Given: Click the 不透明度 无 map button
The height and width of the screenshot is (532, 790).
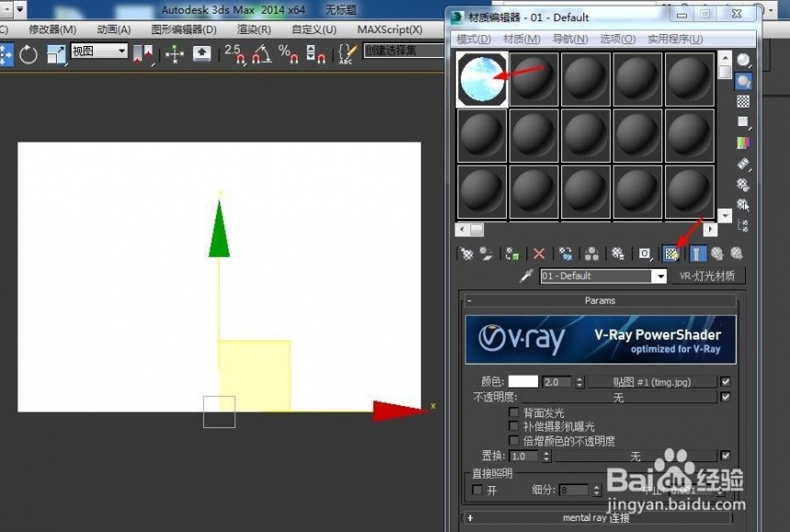Looking at the screenshot, I should coord(619,398).
